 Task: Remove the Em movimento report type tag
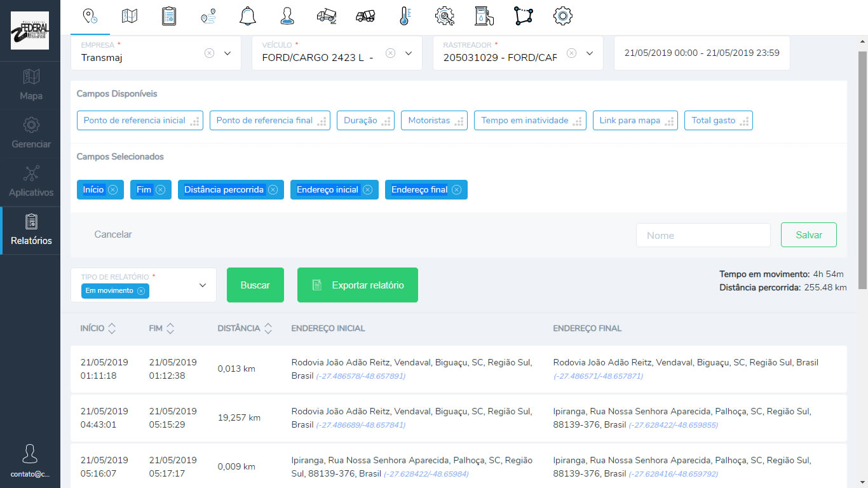(141, 290)
